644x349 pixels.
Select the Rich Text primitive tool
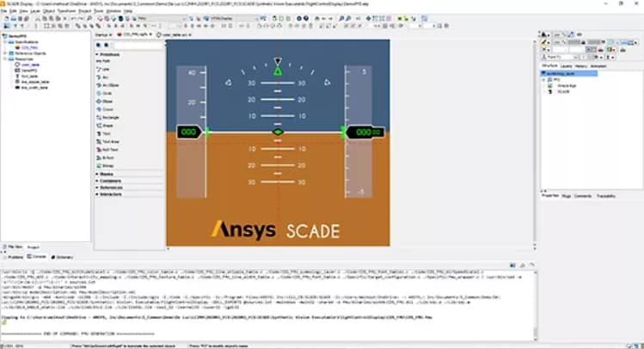[x=107, y=150]
